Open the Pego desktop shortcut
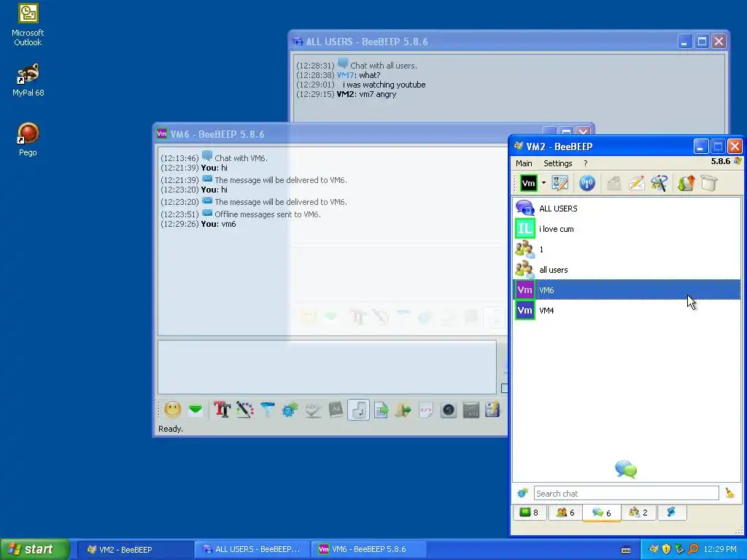The width and height of the screenshot is (747, 560). pos(28,139)
